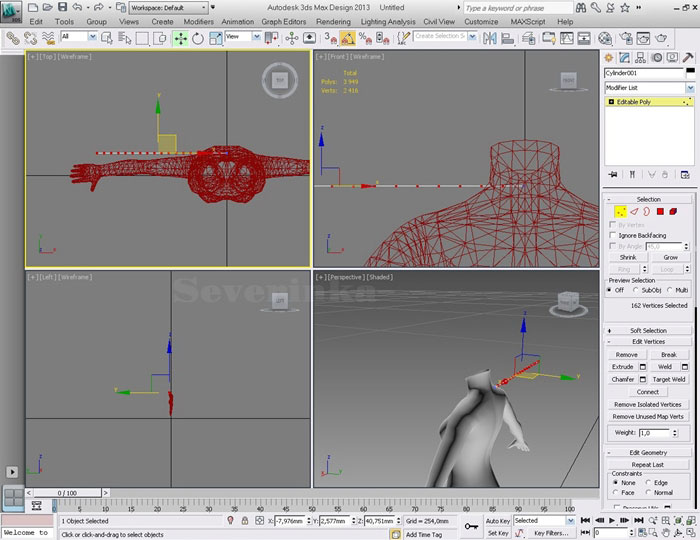Click the Cylinder001 object color swatch

point(690,71)
